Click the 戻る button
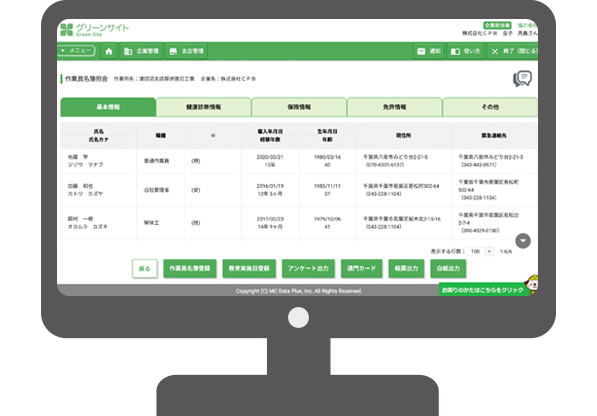 144,269
